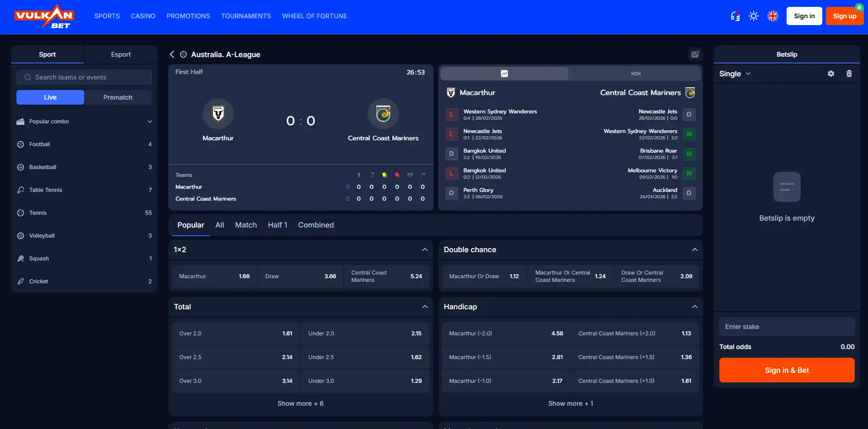
Task: Open the Single bet type dropdown
Action: click(735, 74)
